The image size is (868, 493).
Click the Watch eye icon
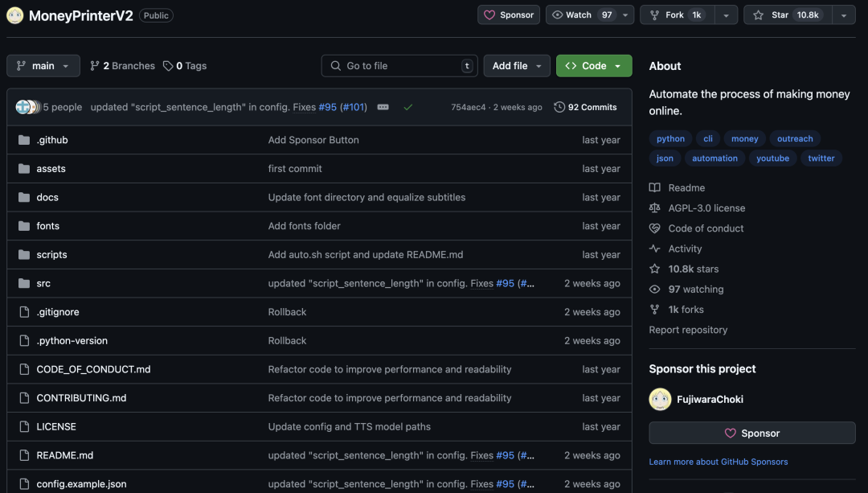[558, 14]
